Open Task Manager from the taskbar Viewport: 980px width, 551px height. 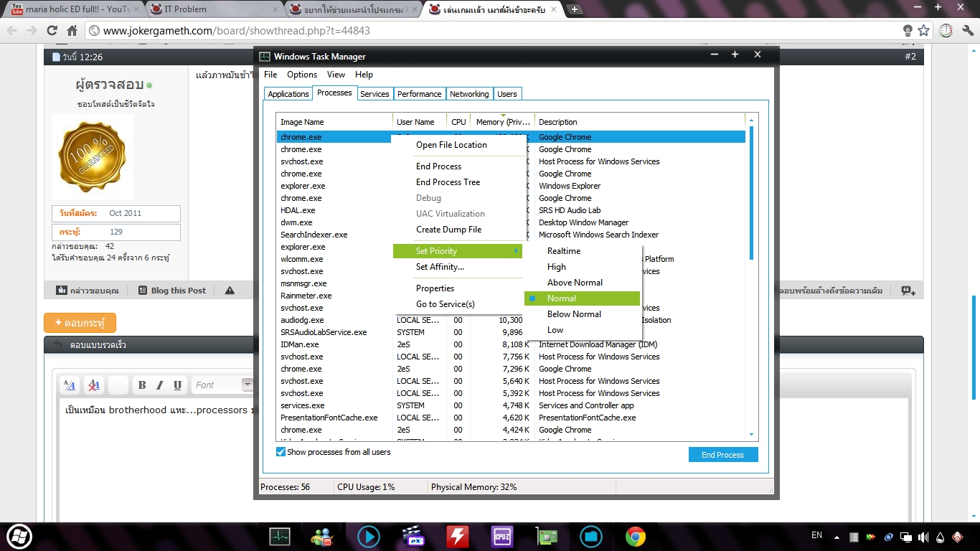click(280, 536)
